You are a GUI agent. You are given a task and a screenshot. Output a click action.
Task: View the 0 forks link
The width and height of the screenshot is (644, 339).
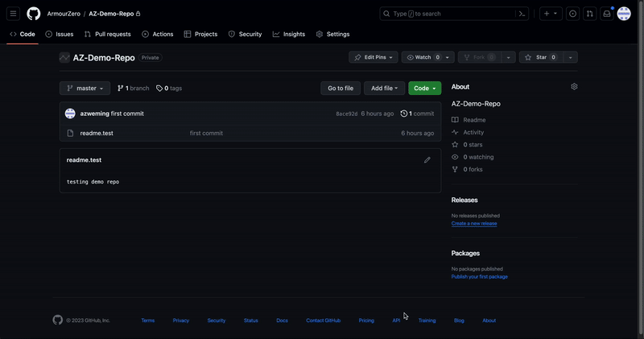467,169
